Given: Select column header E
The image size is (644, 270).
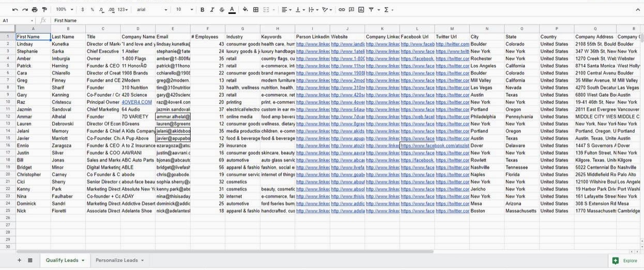Looking at the screenshot, I should tap(173, 29).
